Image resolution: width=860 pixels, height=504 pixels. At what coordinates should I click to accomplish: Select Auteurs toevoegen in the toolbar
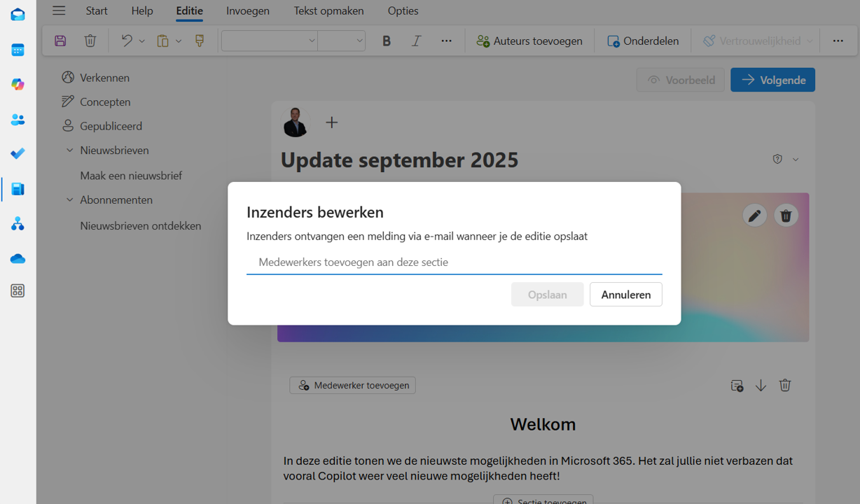pos(529,41)
